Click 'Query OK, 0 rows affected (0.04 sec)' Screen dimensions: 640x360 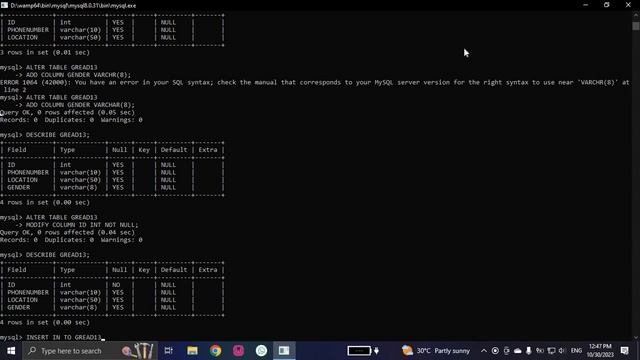tap(67, 232)
